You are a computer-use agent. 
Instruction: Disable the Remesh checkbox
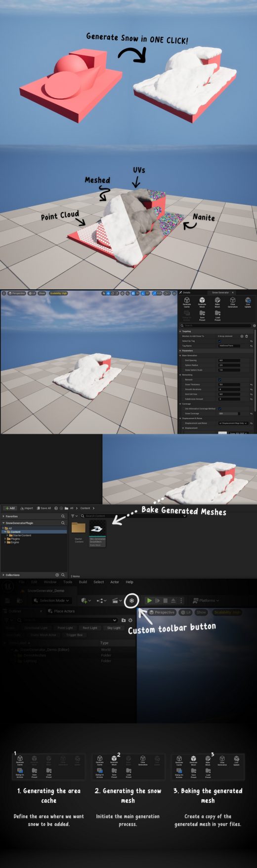tap(220, 380)
